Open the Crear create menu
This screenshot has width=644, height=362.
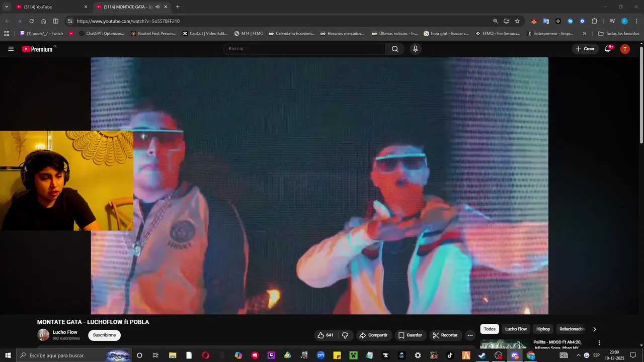[585, 49]
